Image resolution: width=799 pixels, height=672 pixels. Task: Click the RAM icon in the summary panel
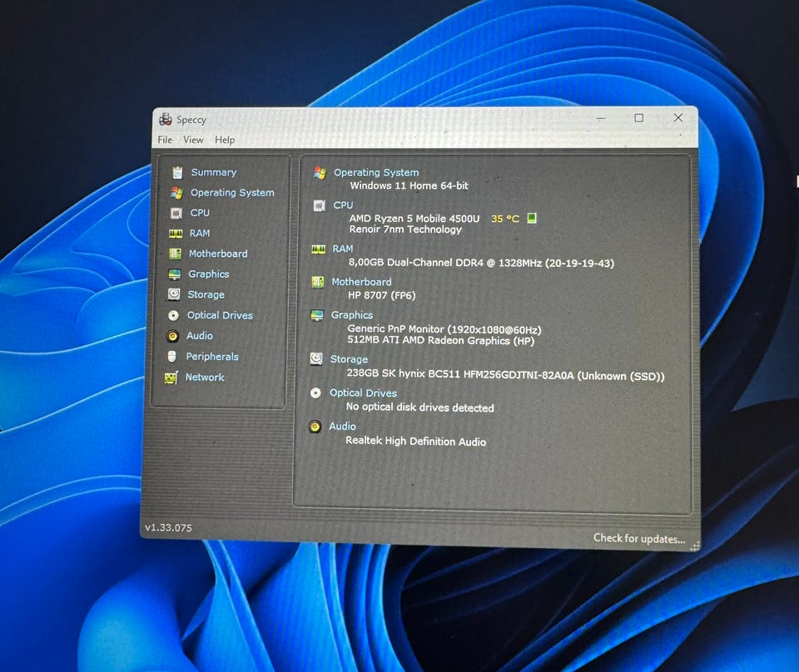(319, 250)
